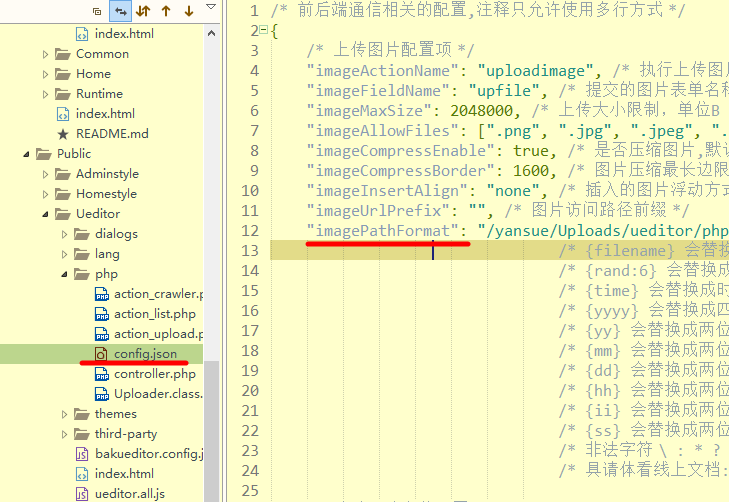Expand the third-party folder
The height and width of the screenshot is (502, 729).
click(65, 434)
